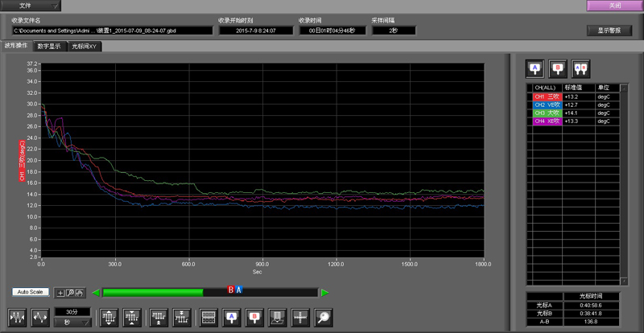Click the 光标A time value 0:40:58.6

592,306
